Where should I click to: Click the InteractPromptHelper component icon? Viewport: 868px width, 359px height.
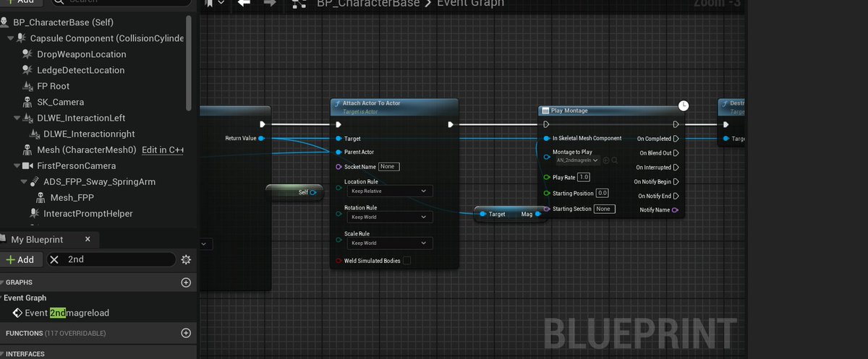(x=35, y=213)
